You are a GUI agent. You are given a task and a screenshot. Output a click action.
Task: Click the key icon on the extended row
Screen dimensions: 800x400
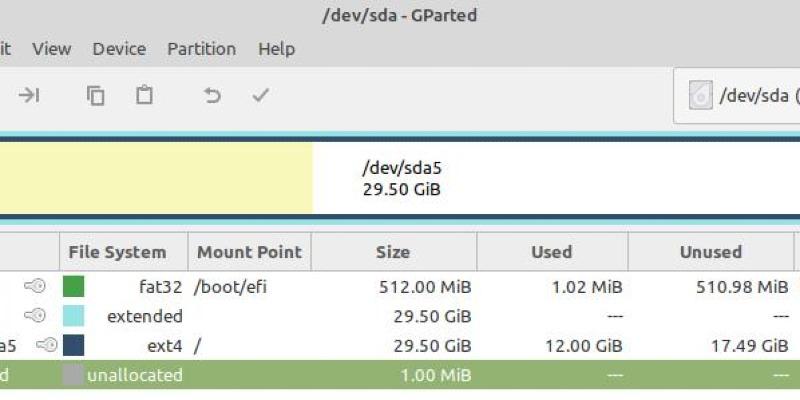(x=36, y=316)
